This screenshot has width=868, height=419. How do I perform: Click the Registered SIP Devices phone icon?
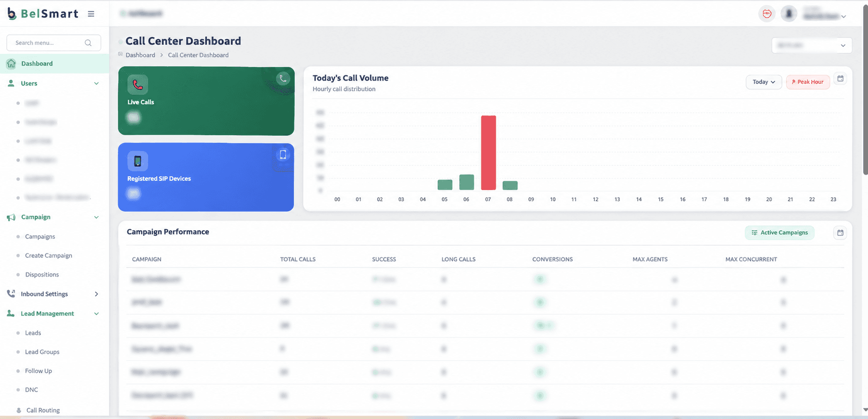coord(138,161)
